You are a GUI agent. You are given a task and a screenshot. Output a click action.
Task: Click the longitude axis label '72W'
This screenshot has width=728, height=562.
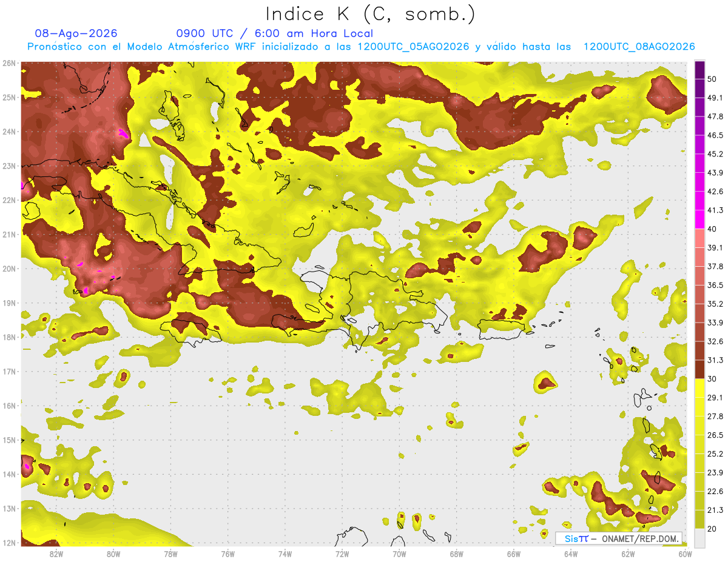point(342,554)
